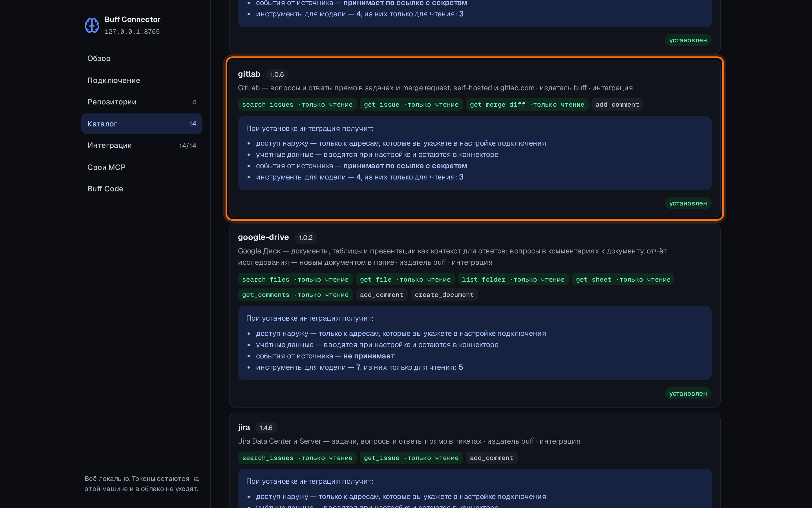Click google-drive add_comment tool chip

(x=381, y=295)
